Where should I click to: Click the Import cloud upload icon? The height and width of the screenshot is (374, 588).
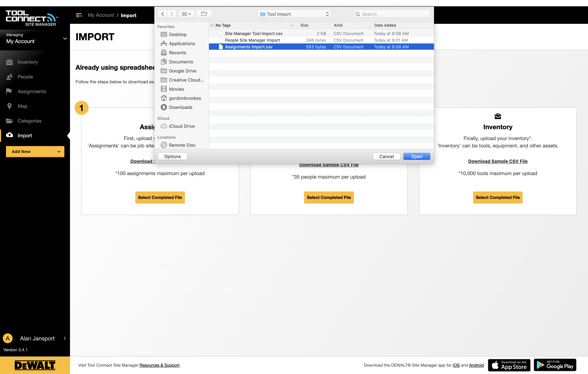coord(9,135)
